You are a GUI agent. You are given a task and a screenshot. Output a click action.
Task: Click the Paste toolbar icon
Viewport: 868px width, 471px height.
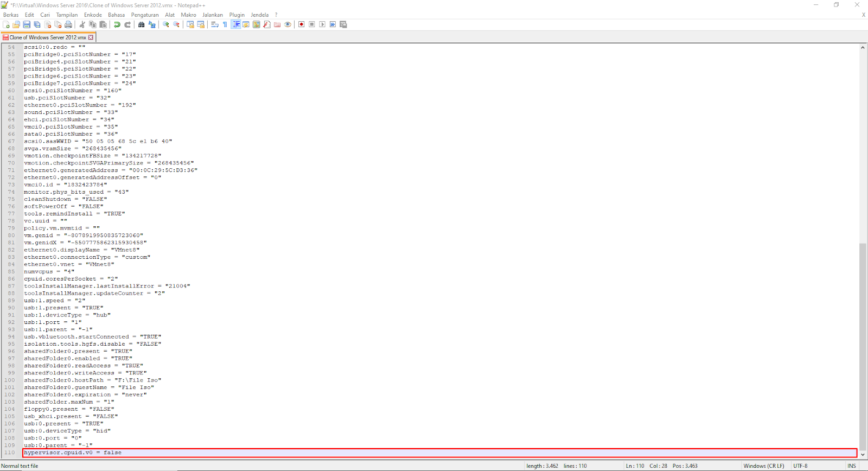103,24
